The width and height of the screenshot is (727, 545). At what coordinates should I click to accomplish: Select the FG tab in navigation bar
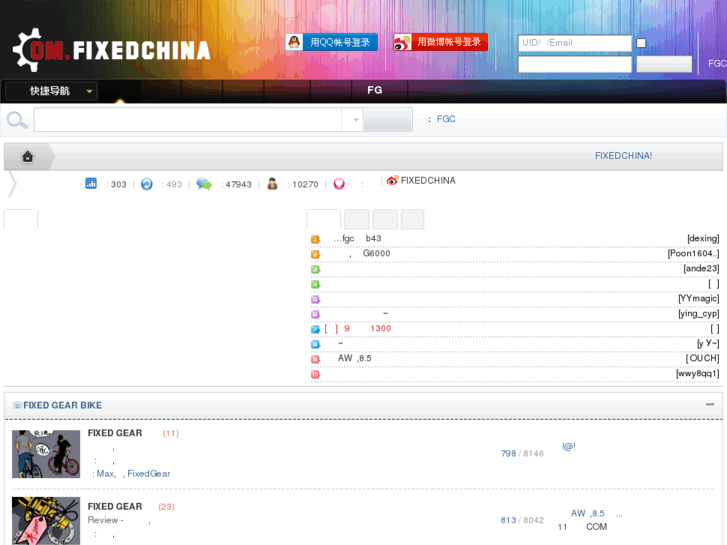(375, 90)
